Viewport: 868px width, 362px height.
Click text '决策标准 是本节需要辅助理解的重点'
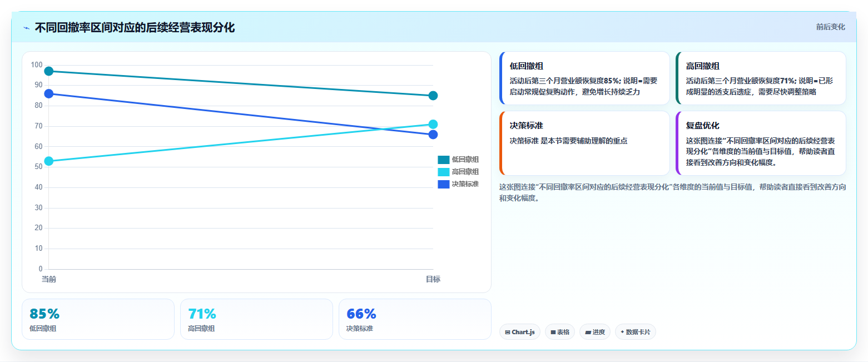click(x=568, y=141)
